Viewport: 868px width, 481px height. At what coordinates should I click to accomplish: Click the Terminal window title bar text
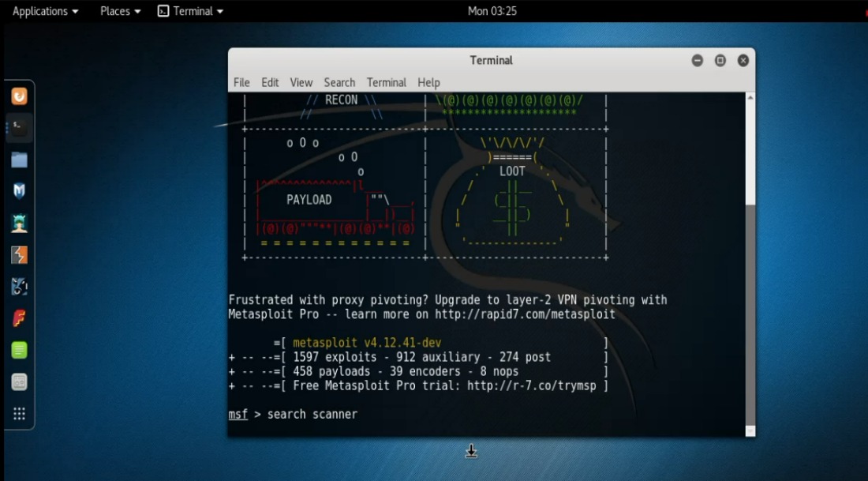(491, 60)
